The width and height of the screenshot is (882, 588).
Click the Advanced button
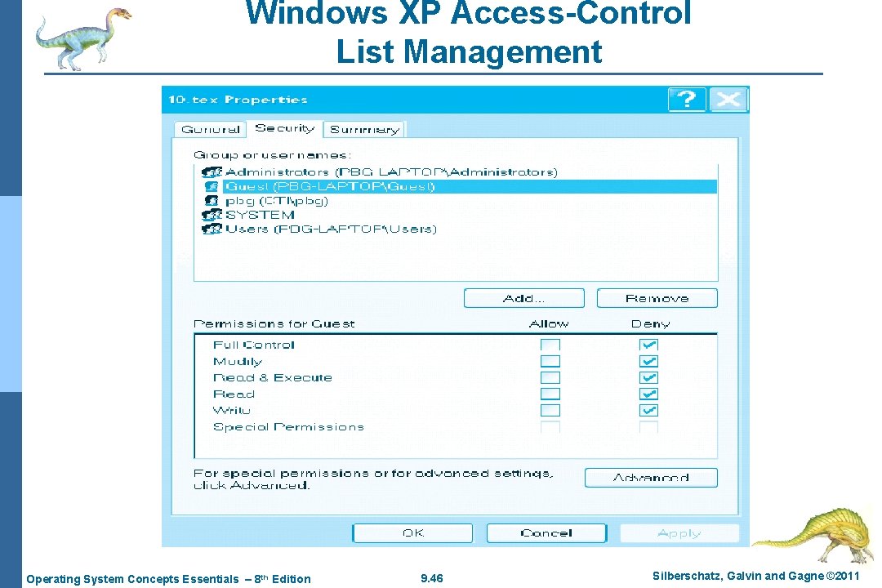pyautogui.click(x=651, y=478)
